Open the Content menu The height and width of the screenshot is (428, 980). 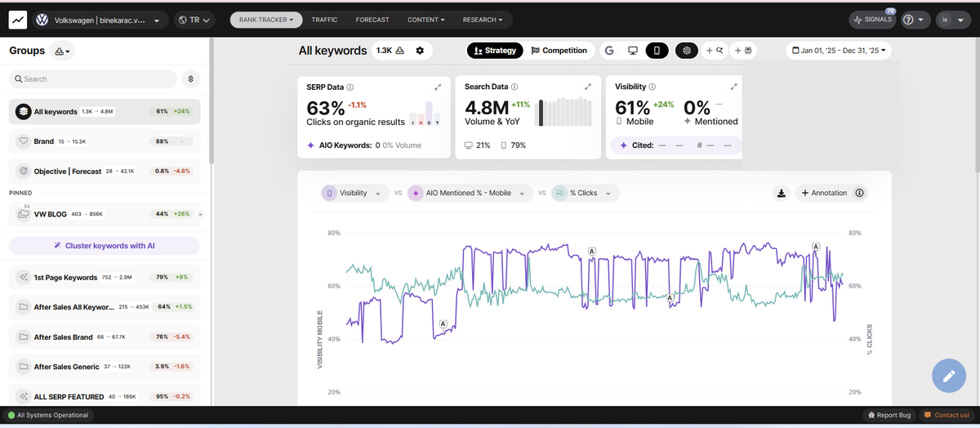425,20
